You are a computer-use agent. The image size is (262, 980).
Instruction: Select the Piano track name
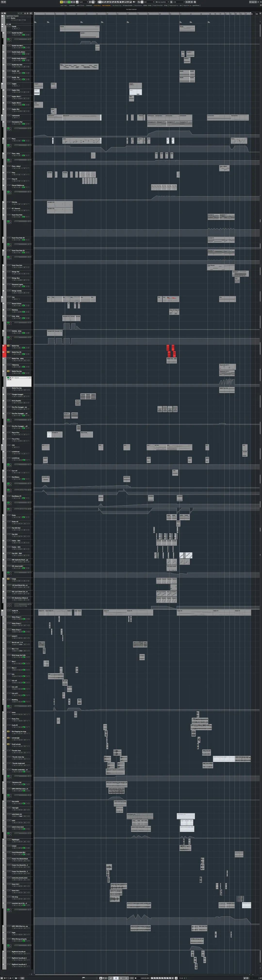pyautogui.click(x=14, y=139)
